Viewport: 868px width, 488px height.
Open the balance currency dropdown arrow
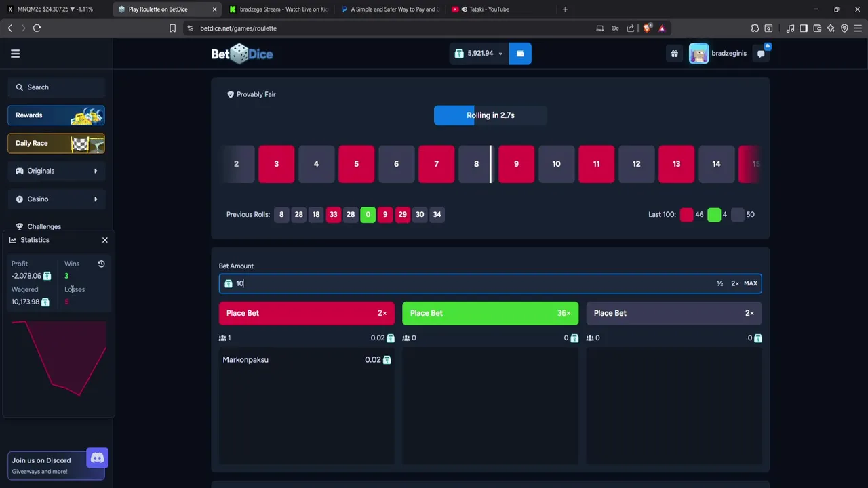click(x=500, y=54)
